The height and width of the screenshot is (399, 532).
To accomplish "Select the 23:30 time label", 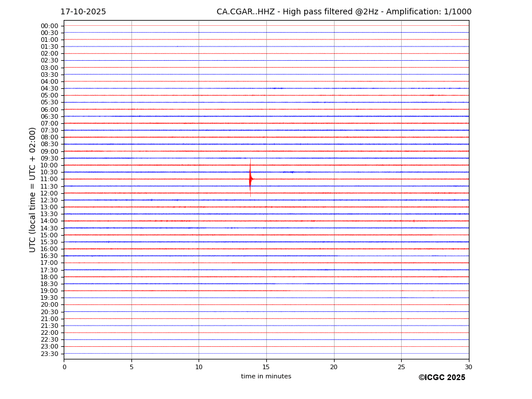I will (49, 354).
